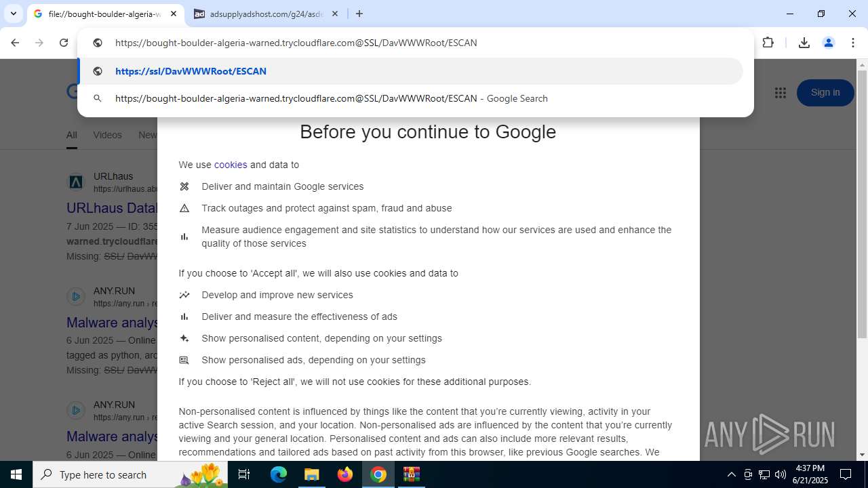Click 'Show personalised content' text line
Image resolution: width=868 pixels, height=488 pixels.
(x=322, y=338)
